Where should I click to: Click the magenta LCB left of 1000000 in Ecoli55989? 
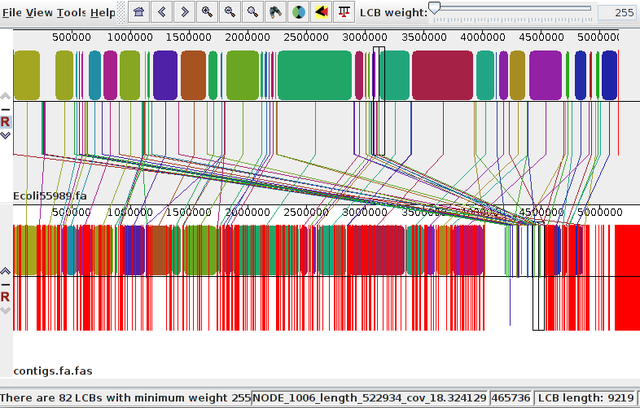[x=110, y=75]
